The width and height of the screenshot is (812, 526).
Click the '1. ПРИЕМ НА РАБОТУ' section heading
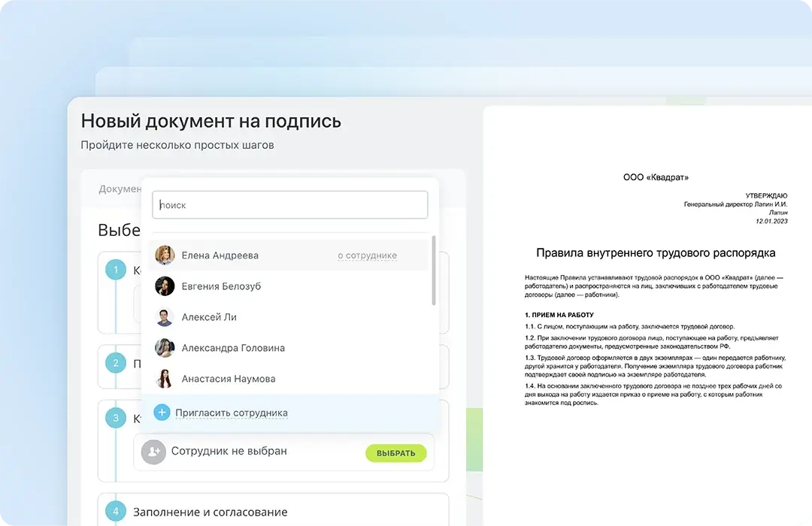pyautogui.click(x=559, y=315)
